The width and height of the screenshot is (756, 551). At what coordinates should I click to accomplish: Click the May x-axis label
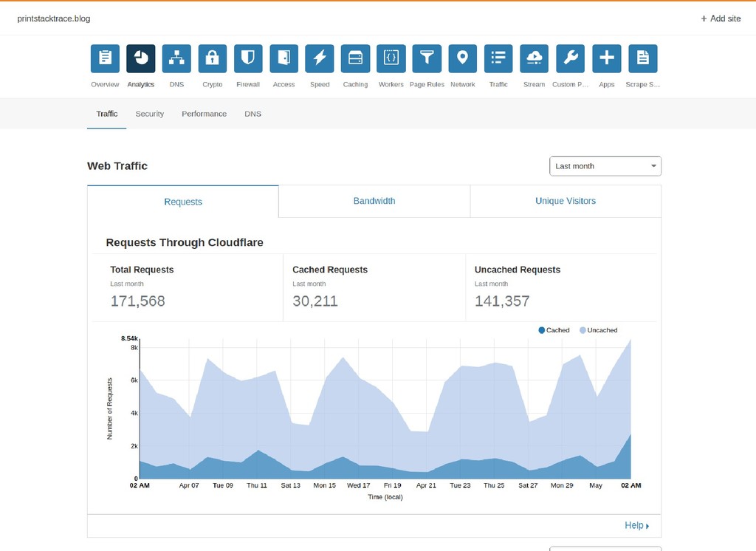596,485
